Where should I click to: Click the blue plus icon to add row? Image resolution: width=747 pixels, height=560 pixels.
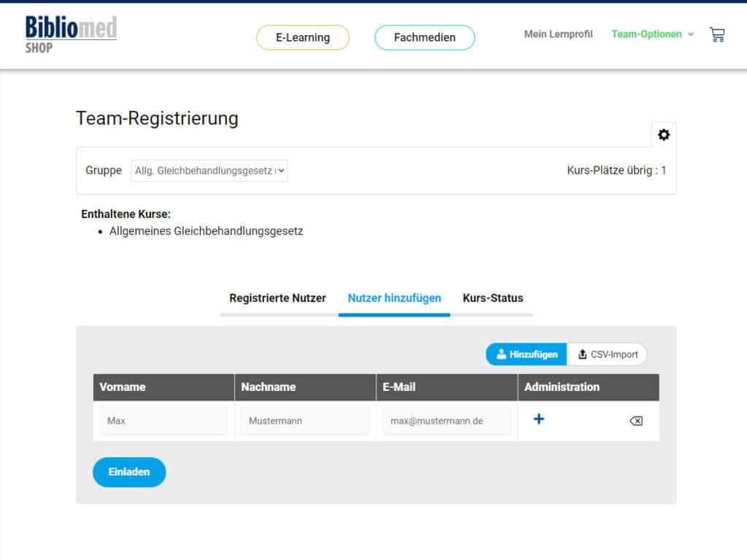point(538,419)
